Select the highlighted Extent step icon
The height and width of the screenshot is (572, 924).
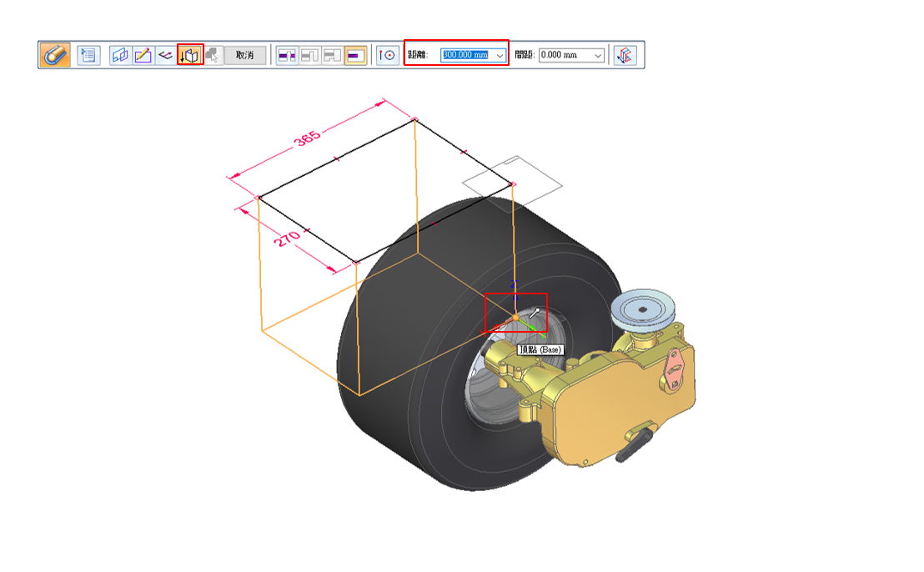pos(190,55)
